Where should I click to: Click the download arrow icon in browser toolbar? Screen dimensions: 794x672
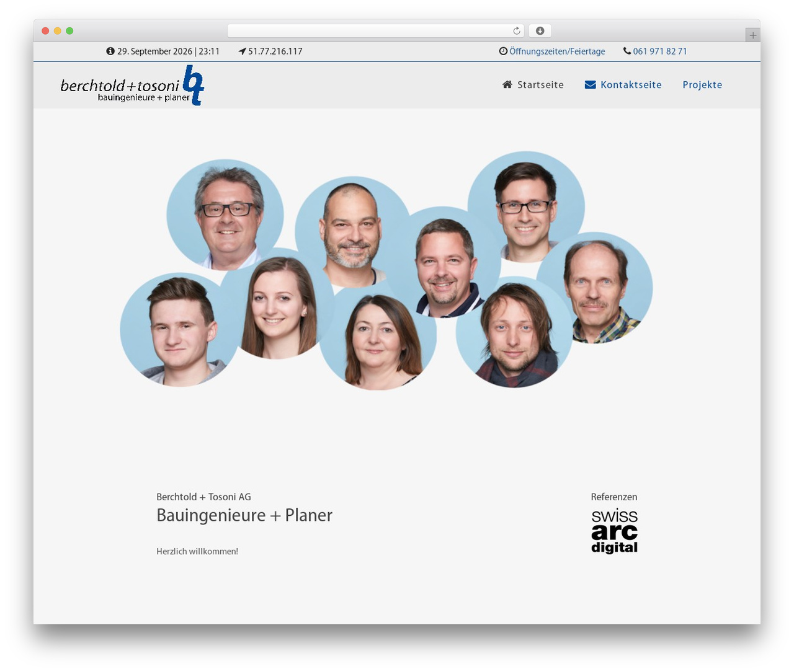pos(540,31)
